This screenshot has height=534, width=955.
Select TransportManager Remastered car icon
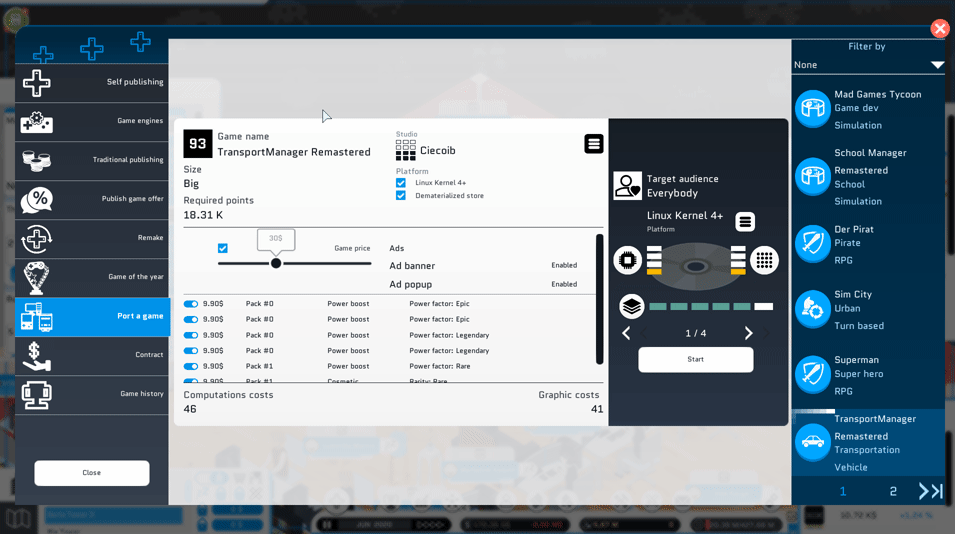[813, 442]
